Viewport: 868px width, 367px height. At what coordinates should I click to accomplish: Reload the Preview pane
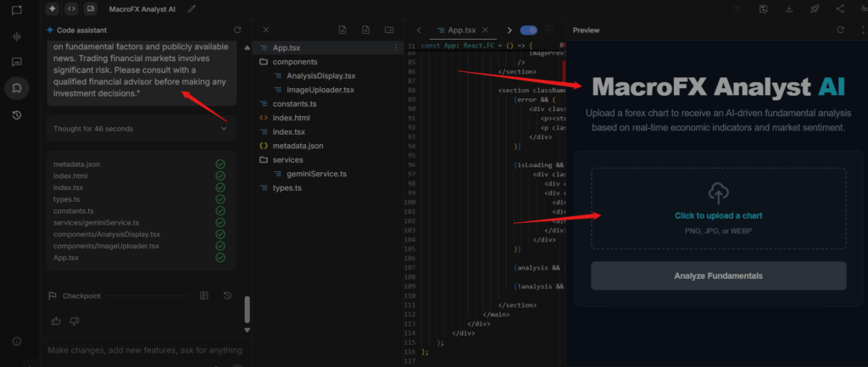tap(840, 30)
